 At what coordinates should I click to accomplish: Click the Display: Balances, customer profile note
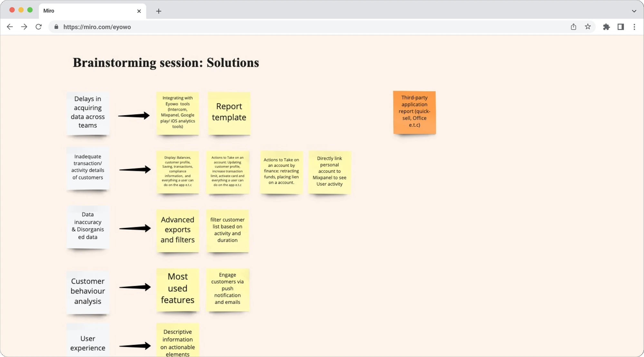178,172
